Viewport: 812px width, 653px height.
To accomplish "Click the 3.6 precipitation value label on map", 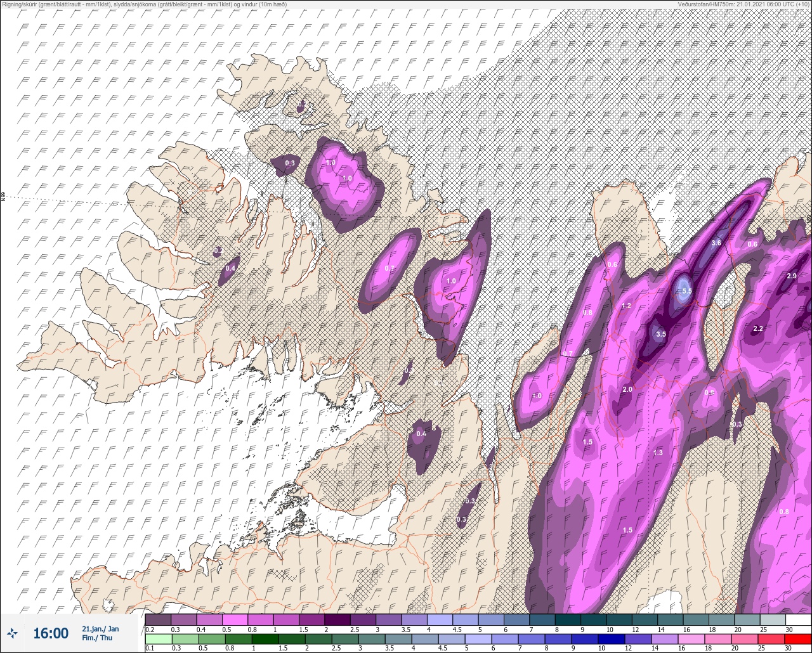I will pos(716,243).
